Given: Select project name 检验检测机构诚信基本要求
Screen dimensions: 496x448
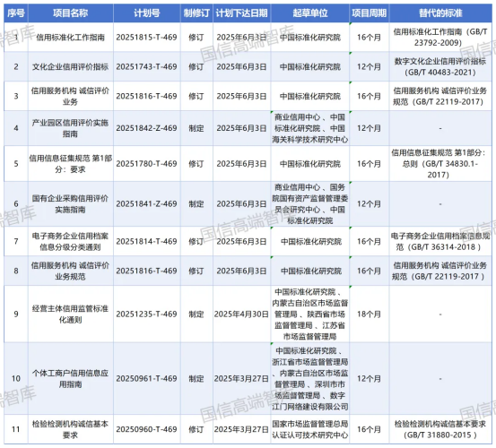Looking at the screenshot, I should pos(70,429).
